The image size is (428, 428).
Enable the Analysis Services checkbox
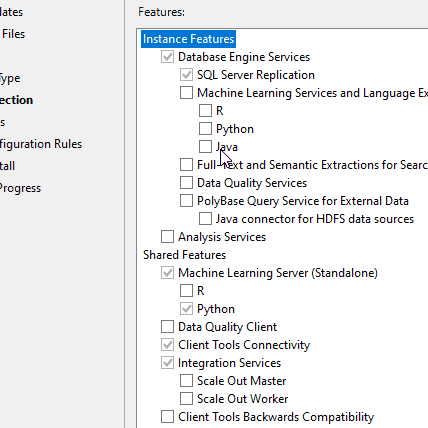(167, 237)
